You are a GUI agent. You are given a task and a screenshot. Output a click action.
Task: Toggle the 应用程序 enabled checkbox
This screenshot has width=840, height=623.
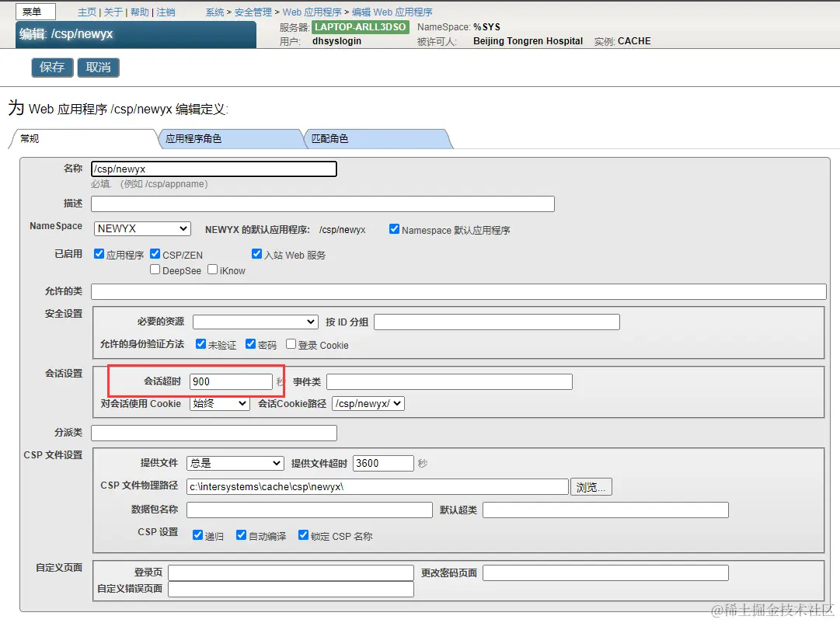coord(99,254)
